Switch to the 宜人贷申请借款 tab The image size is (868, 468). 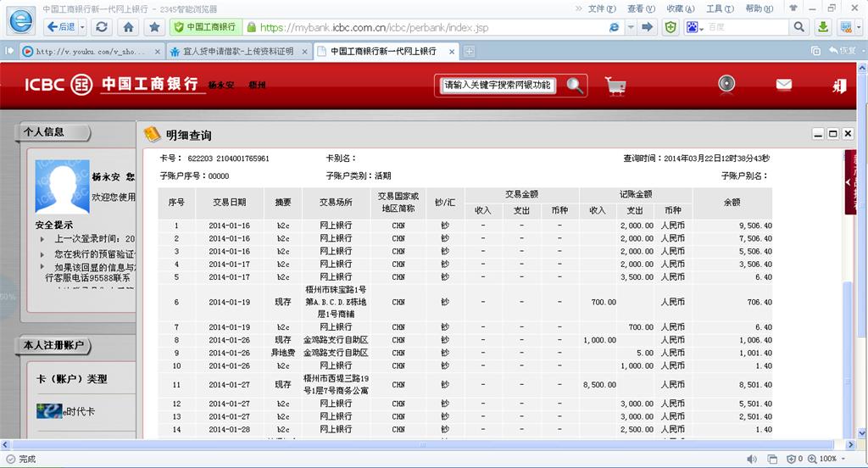pyautogui.click(x=237, y=51)
